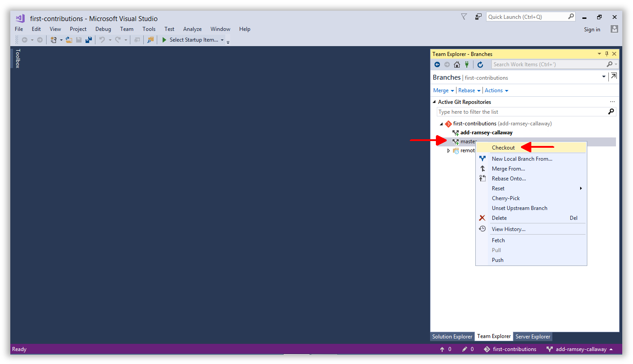Image resolution: width=633 pixels, height=364 pixels.
Task: Choose View History... in context menu
Action: coord(531,229)
